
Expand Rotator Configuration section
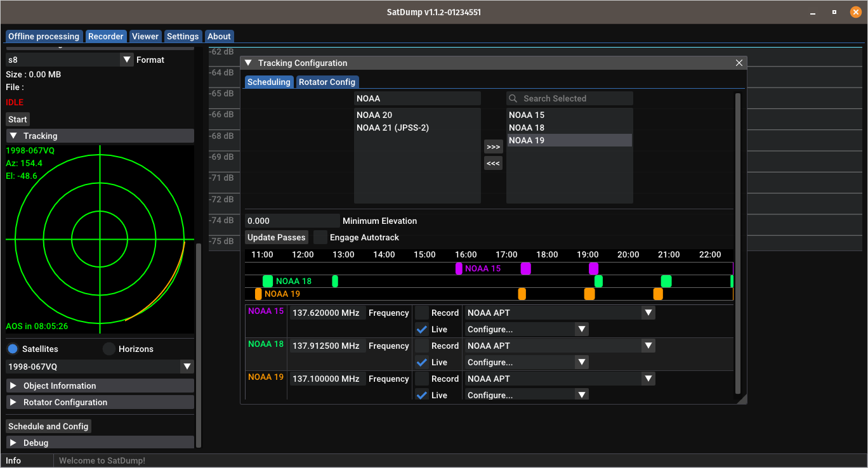pyautogui.click(x=100, y=402)
